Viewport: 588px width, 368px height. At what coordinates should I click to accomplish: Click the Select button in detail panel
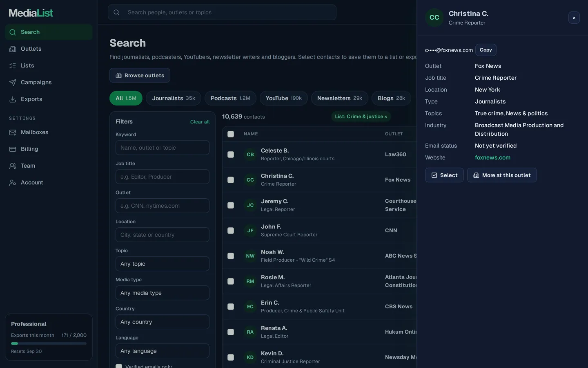click(x=444, y=175)
